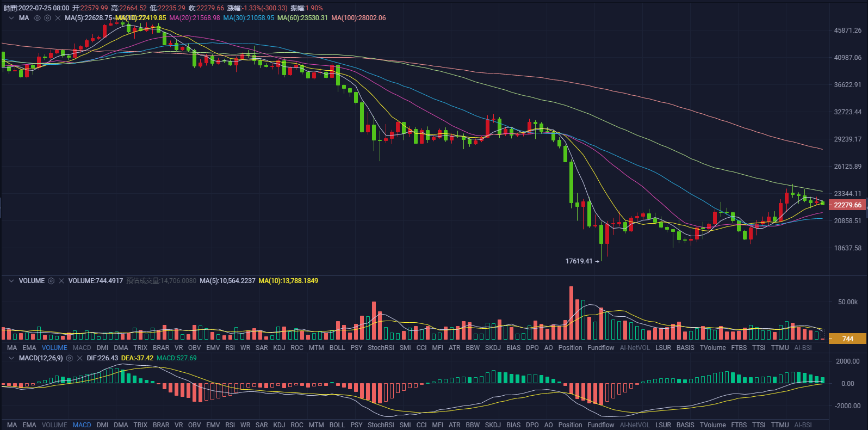
Task: Select BOLL tab in the volume panel row
Action: point(337,348)
